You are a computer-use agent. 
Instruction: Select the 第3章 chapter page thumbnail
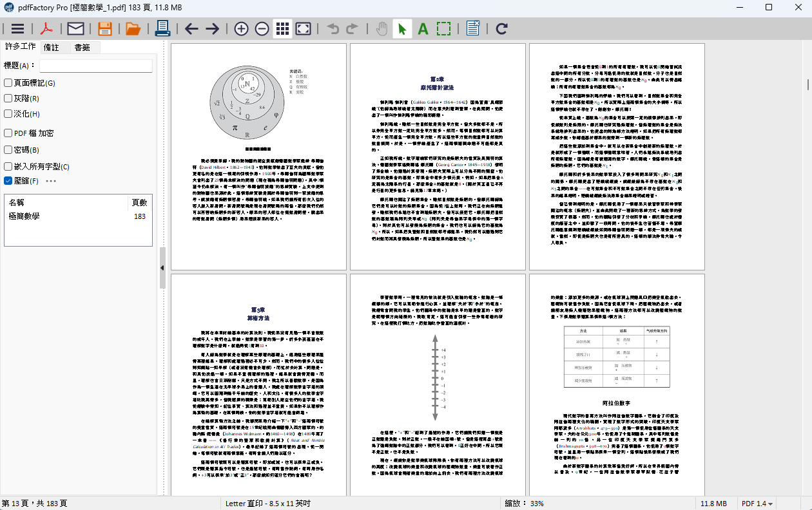pyautogui.click(x=258, y=385)
